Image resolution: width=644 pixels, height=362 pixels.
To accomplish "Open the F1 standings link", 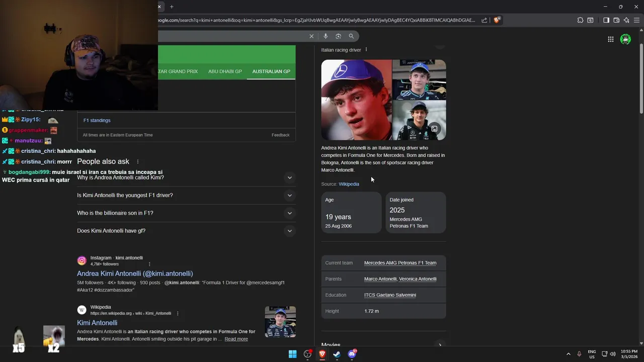I will 97,120.
